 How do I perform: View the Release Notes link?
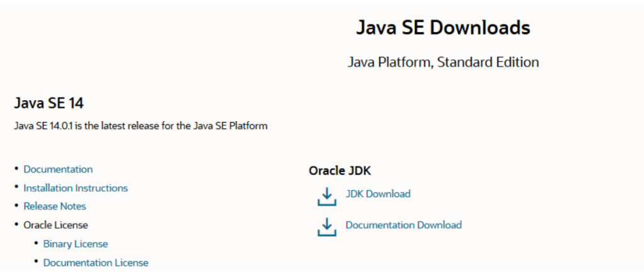click(55, 207)
